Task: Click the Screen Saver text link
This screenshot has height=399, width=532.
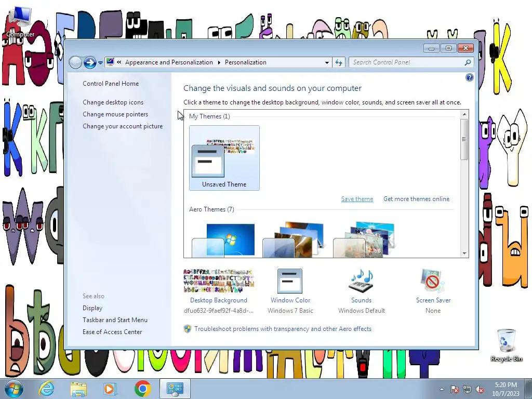Action: pyautogui.click(x=433, y=300)
